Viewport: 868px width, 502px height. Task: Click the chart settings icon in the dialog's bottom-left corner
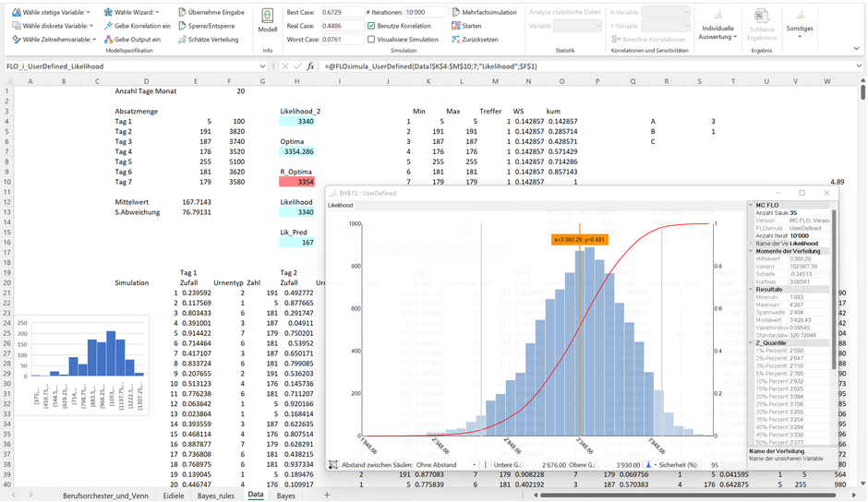(332, 465)
